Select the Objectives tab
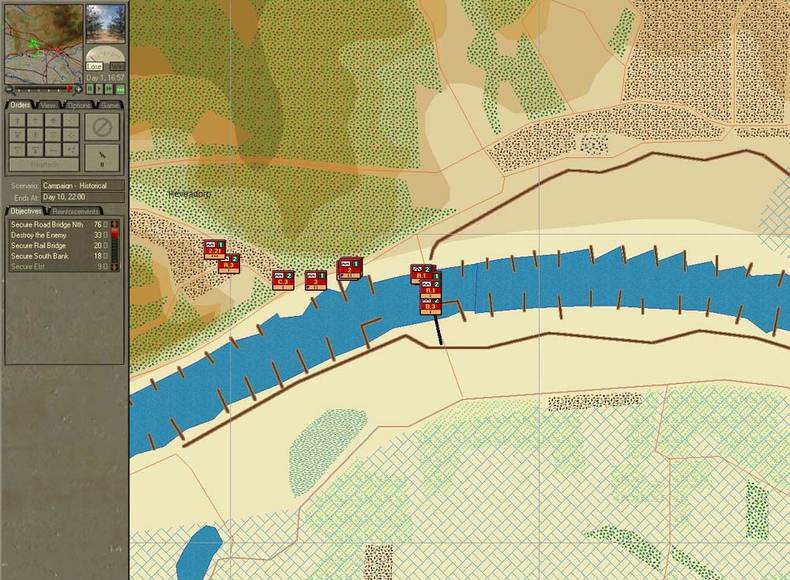 pyautogui.click(x=26, y=211)
